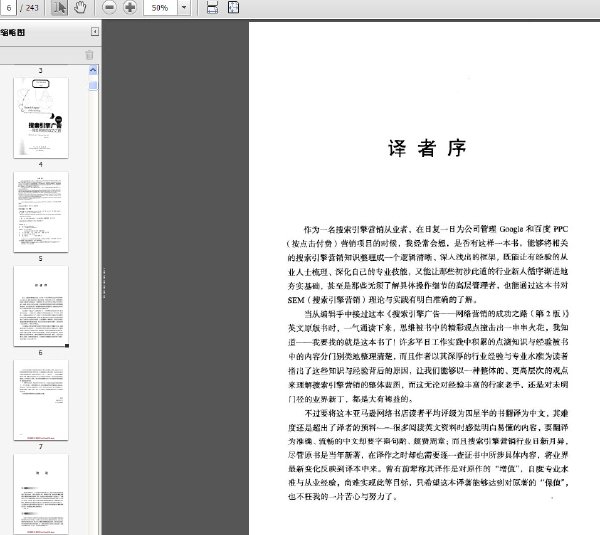Click the navigation pane splitter grip

104,283
